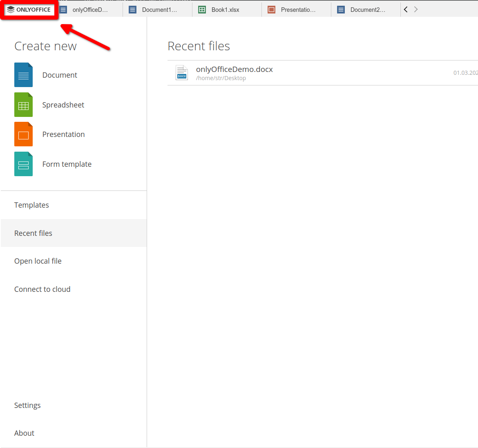Viewport: 478px width, 448px height.
Task: Click the green new Spreadsheet icon
Action: tap(23, 105)
